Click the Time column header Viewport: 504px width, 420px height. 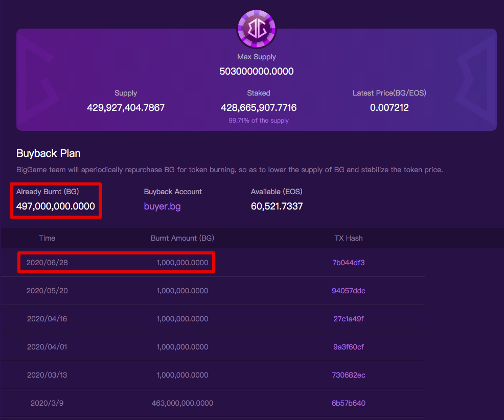[47, 238]
